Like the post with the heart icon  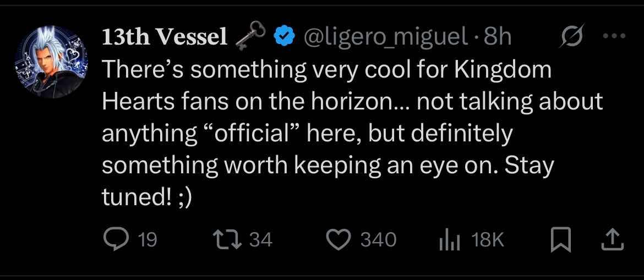[x=339, y=239]
